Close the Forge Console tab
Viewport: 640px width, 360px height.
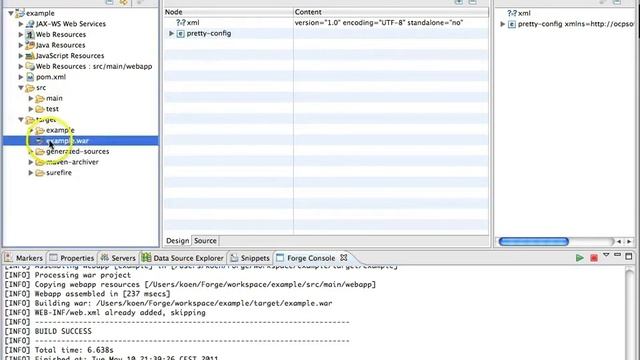tap(344, 258)
